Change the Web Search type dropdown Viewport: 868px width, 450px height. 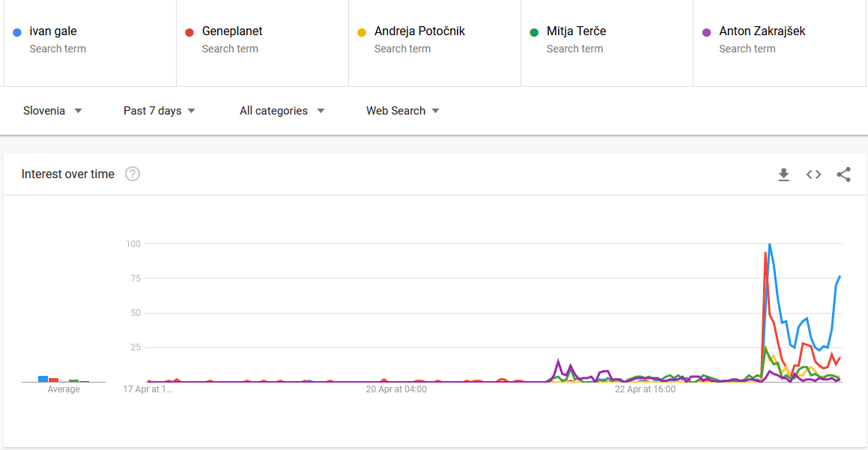click(402, 111)
